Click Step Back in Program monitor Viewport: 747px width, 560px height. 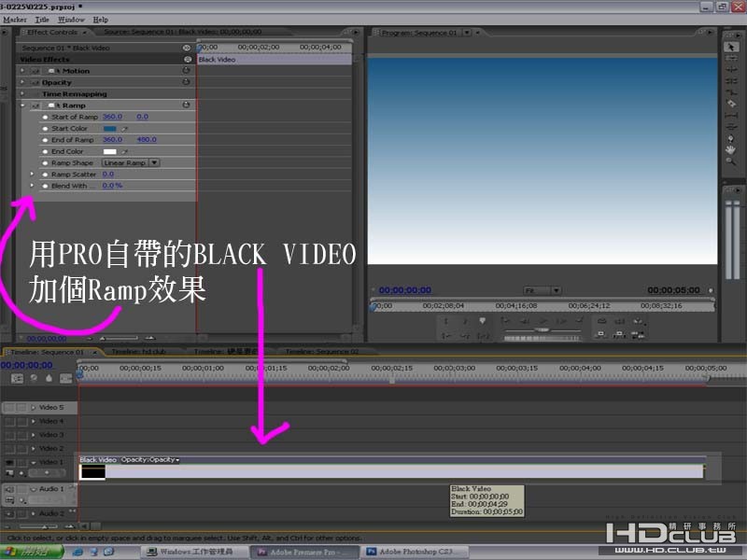(x=525, y=321)
